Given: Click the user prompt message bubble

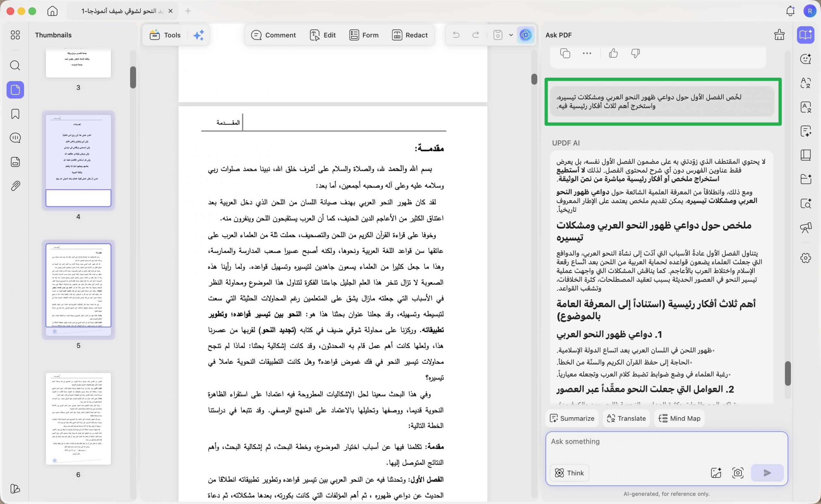Looking at the screenshot, I should point(662,101).
